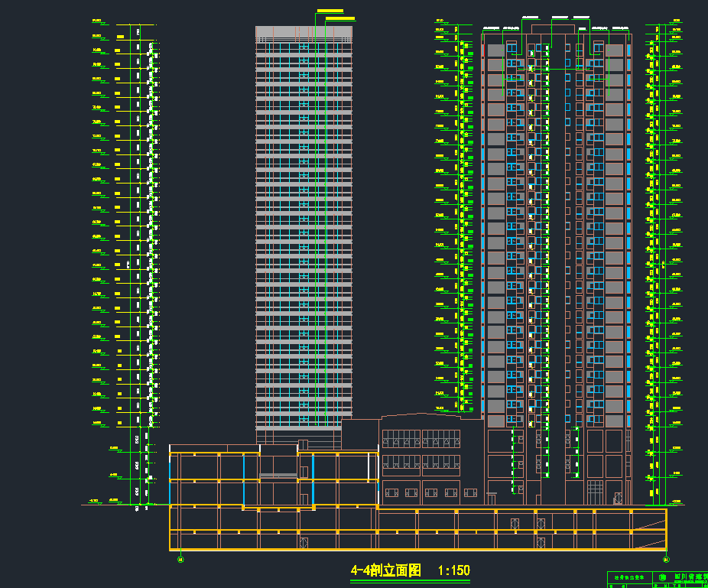
Task: Click the gray tower's rooftop parapet band
Action: coord(304,32)
